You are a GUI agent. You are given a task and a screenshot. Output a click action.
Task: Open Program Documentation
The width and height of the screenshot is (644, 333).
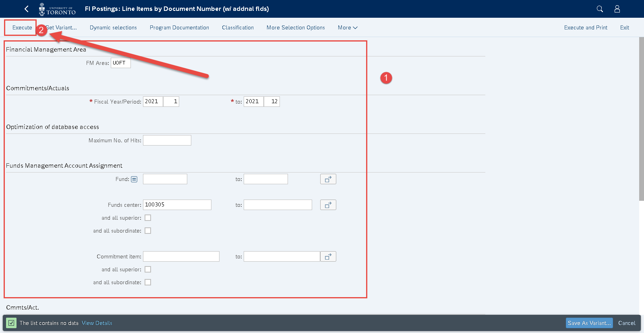[179, 27]
